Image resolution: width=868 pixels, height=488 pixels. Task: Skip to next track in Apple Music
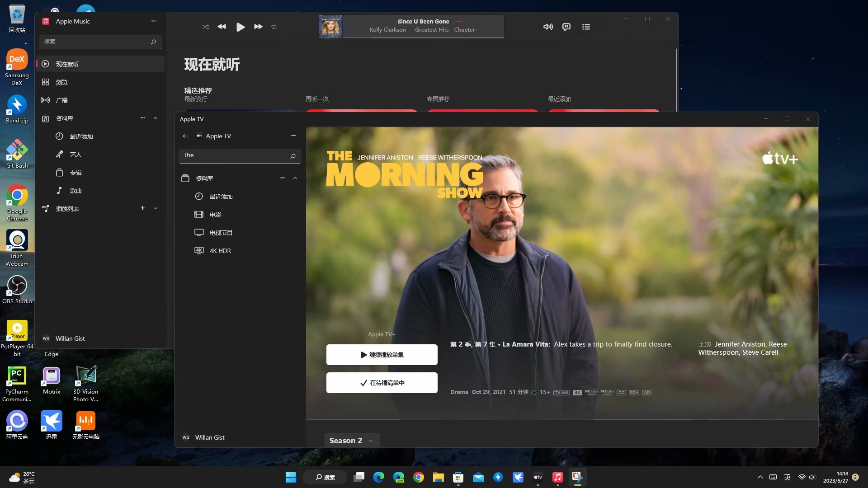pos(258,27)
